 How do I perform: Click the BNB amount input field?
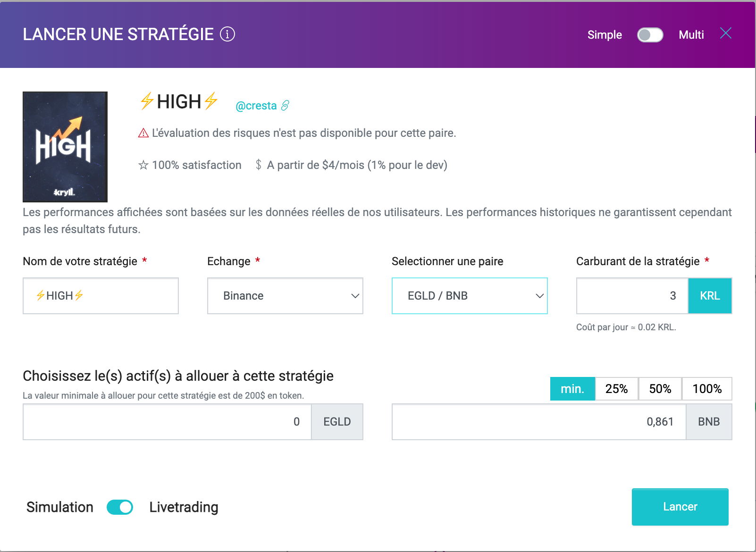[x=539, y=422]
